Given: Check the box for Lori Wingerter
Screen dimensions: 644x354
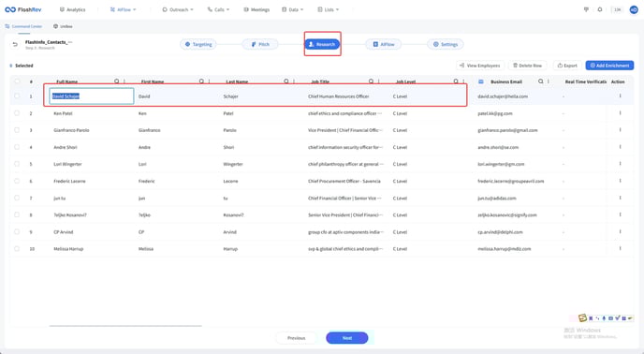Looking at the screenshot, I should (17, 164).
